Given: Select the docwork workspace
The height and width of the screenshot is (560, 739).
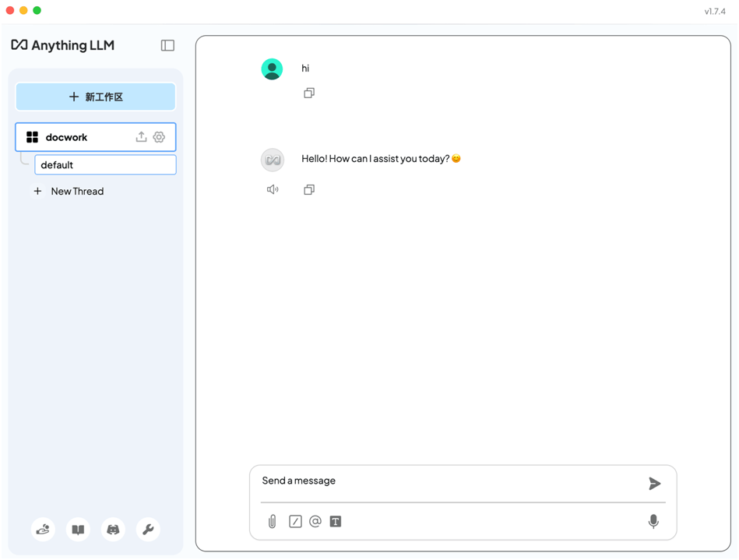Looking at the screenshot, I should coord(96,137).
